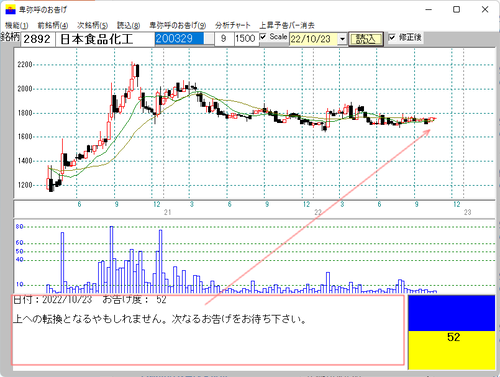The height and width of the screenshot is (377, 500).
Task: Click the field containing 1500
Action: pos(246,39)
